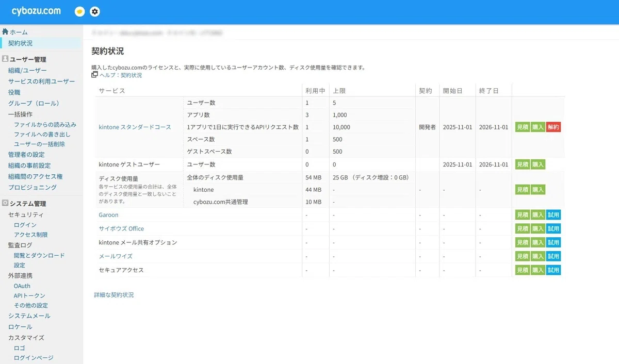Open the settings gear icon in header
The height and width of the screenshot is (364, 619).
95,11
